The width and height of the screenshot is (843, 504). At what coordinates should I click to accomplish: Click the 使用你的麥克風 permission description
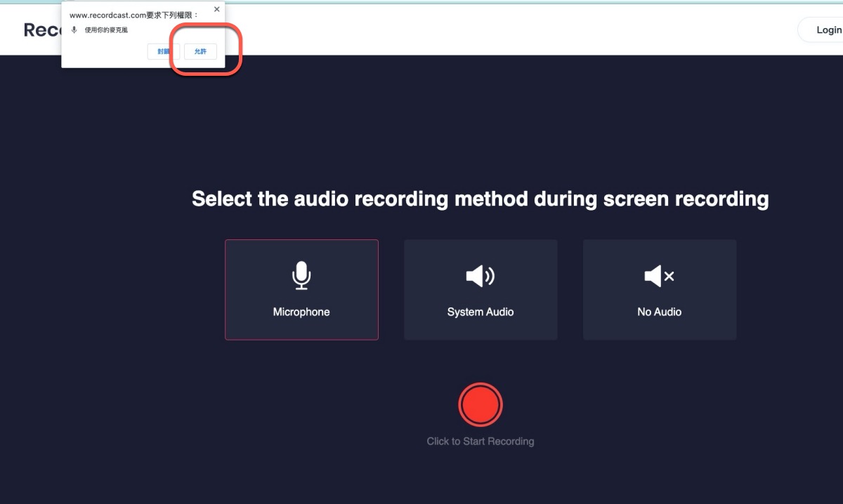[x=106, y=30]
